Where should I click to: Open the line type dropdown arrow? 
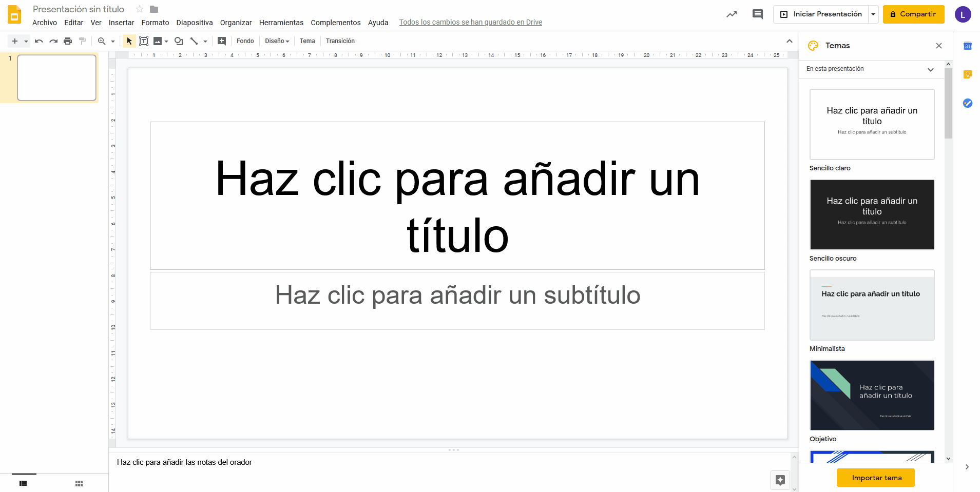click(x=205, y=41)
